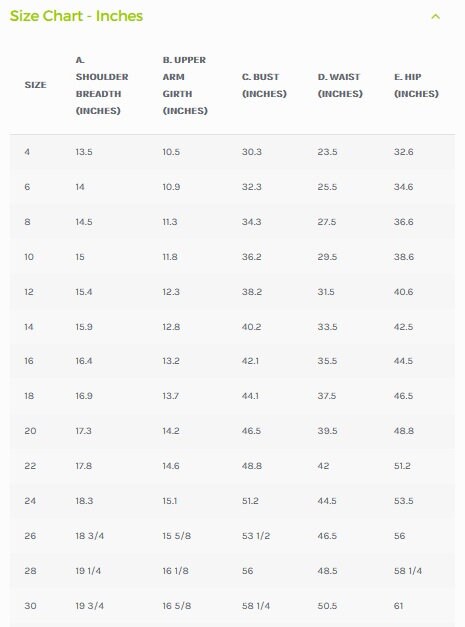The image size is (465, 627).
Task: Click hip value 32.6 for size 4
Action: point(403,152)
